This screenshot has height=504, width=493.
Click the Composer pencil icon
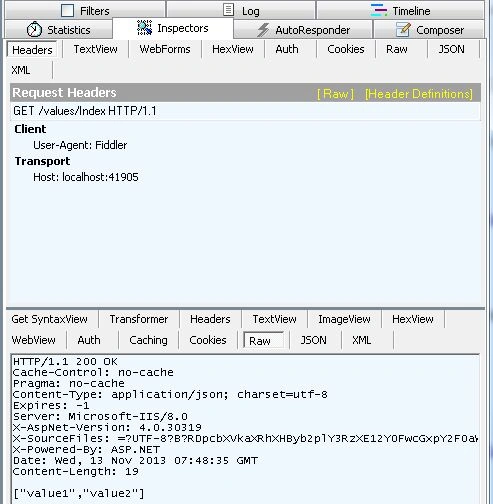point(403,30)
